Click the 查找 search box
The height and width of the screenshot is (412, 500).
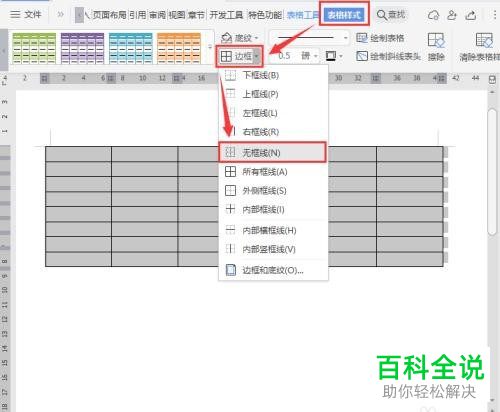click(391, 15)
